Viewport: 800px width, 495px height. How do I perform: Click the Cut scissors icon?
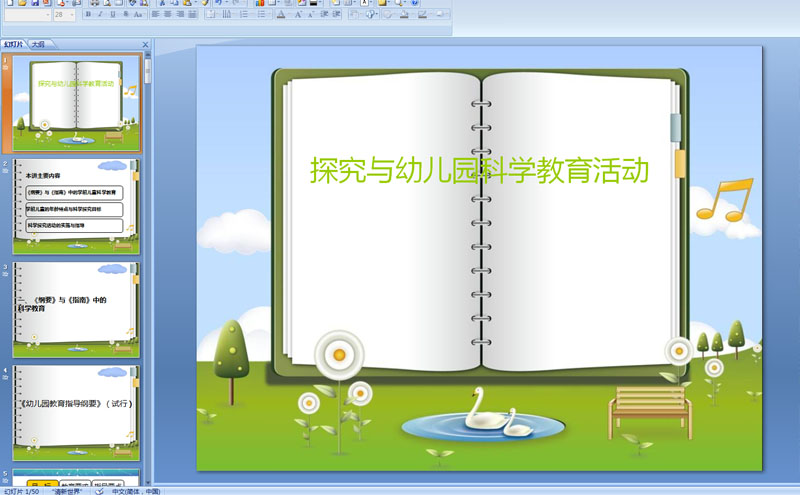[x=162, y=3]
